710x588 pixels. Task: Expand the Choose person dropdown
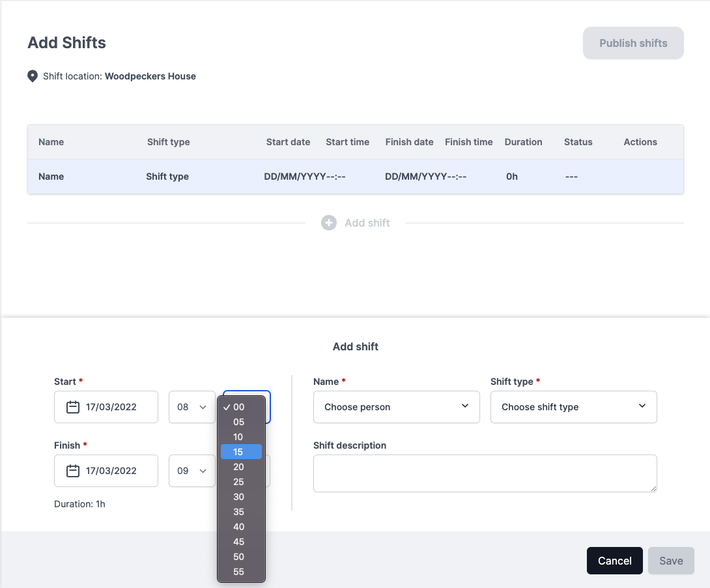point(396,407)
